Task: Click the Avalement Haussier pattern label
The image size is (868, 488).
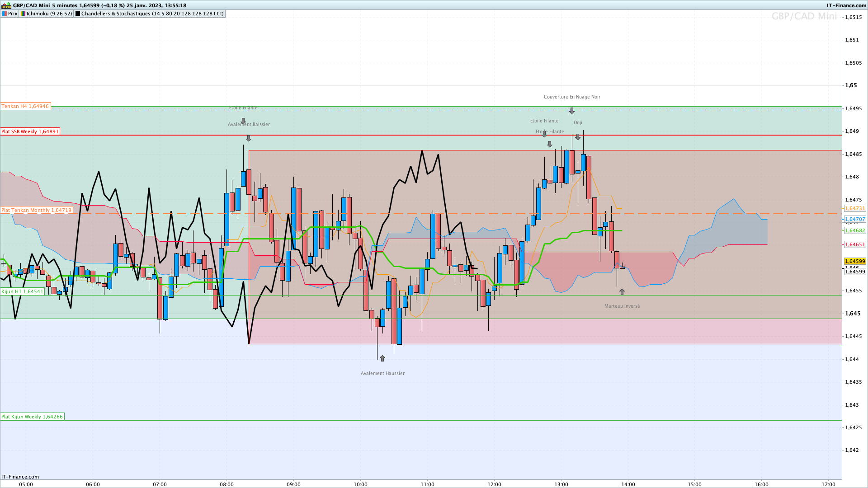Action: coord(382,373)
